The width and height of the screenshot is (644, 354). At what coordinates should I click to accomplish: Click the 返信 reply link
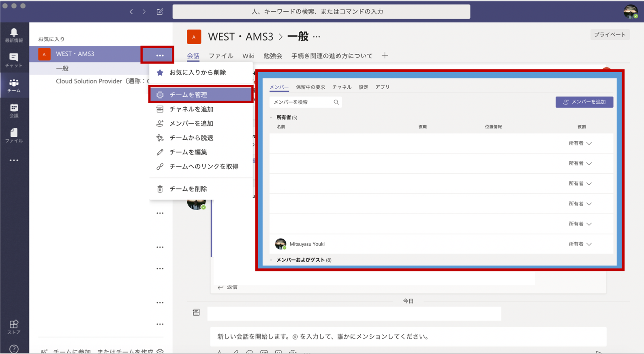coord(232,287)
